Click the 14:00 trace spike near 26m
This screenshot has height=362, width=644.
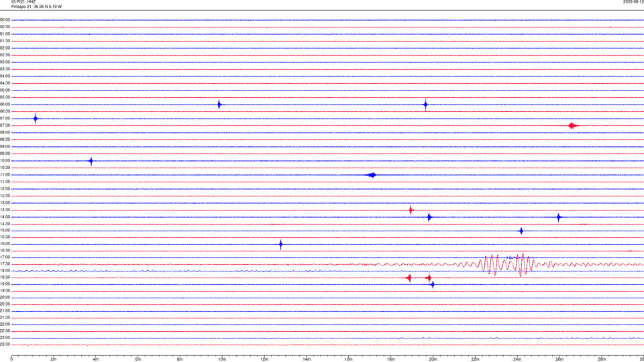point(559,217)
